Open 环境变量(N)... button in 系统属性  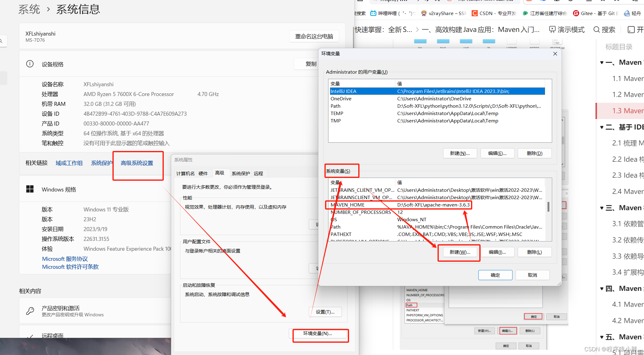(x=318, y=333)
